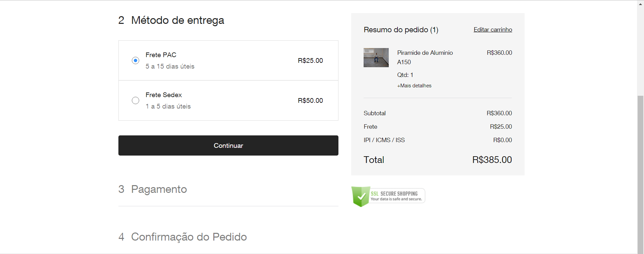The width and height of the screenshot is (644, 254).
Task: Click the Método de entrega step heading
Action: pyautogui.click(x=177, y=20)
